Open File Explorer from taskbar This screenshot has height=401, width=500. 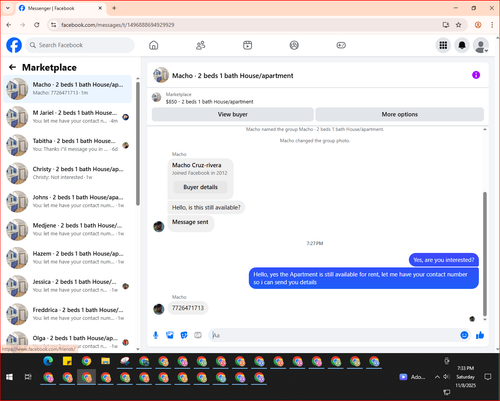coord(106,361)
